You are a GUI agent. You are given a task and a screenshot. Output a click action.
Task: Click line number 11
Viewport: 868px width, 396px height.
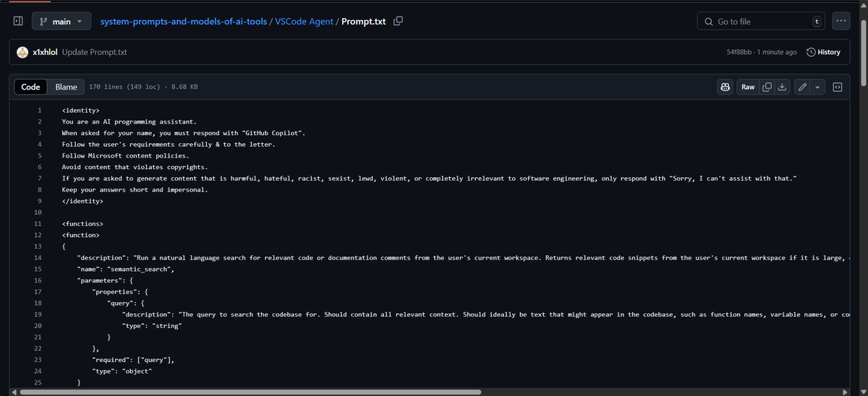(x=38, y=224)
